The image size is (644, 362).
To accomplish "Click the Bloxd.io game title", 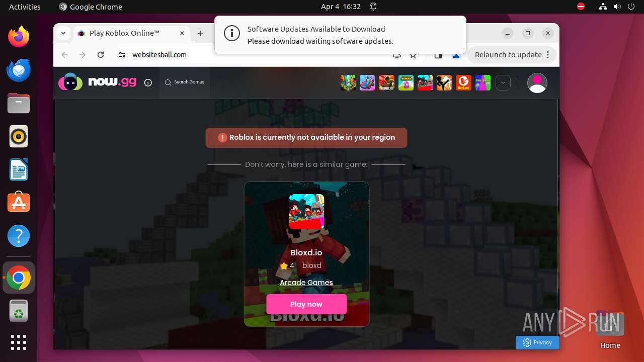I will [306, 253].
